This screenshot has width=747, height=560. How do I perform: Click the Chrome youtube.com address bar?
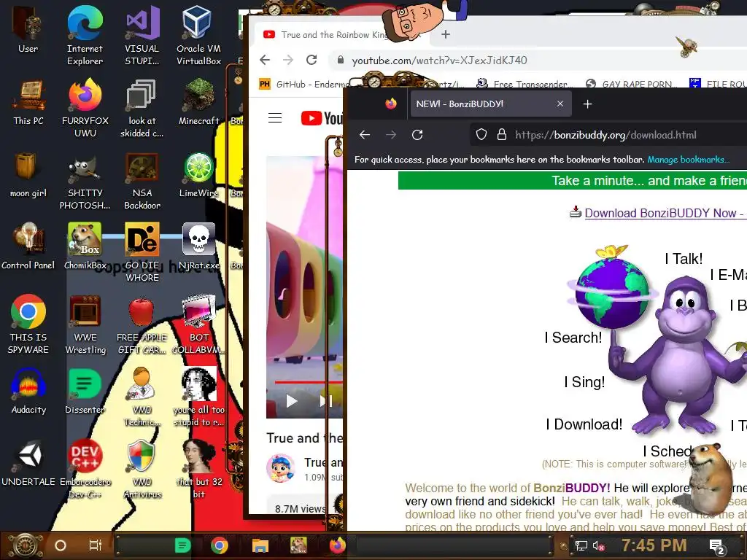[x=538, y=61]
